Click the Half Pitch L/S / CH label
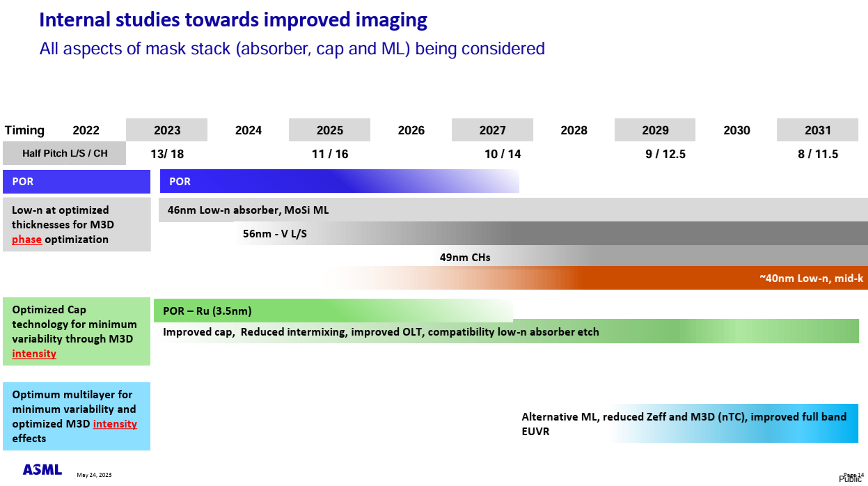This screenshot has height=486, width=868. pyautogui.click(x=65, y=153)
